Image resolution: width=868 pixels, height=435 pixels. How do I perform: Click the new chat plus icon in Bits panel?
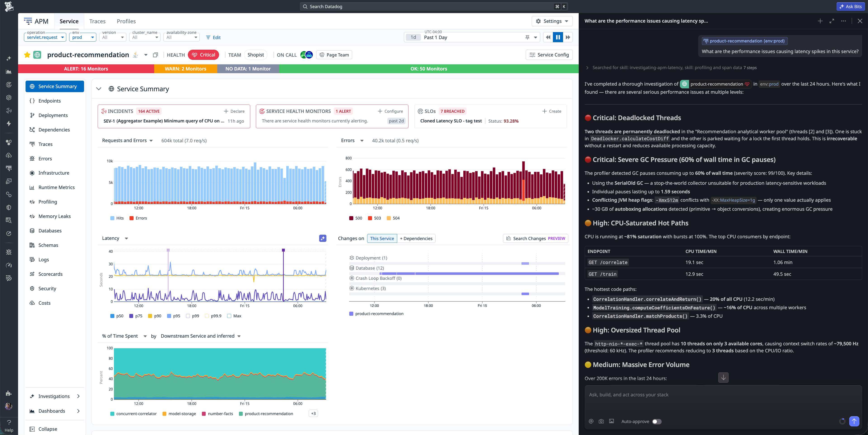click(x=820, y=21)
